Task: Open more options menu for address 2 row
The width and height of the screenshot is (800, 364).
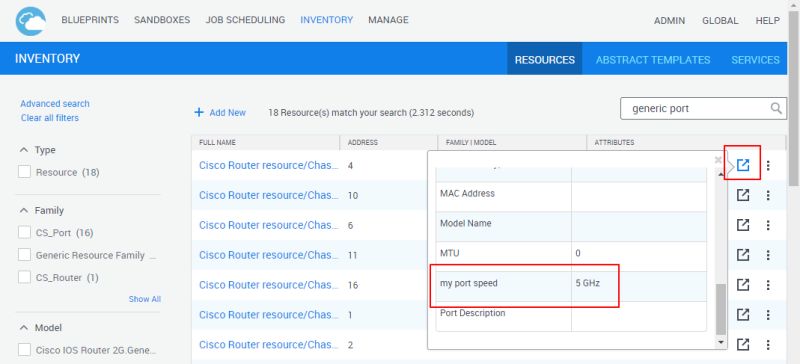Action: [x=768, y=345]
